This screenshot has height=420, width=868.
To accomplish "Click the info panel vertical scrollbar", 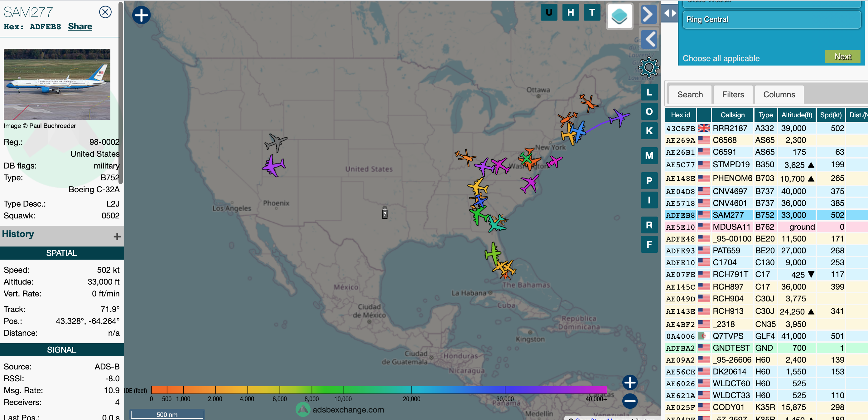I will click(121, 93).
